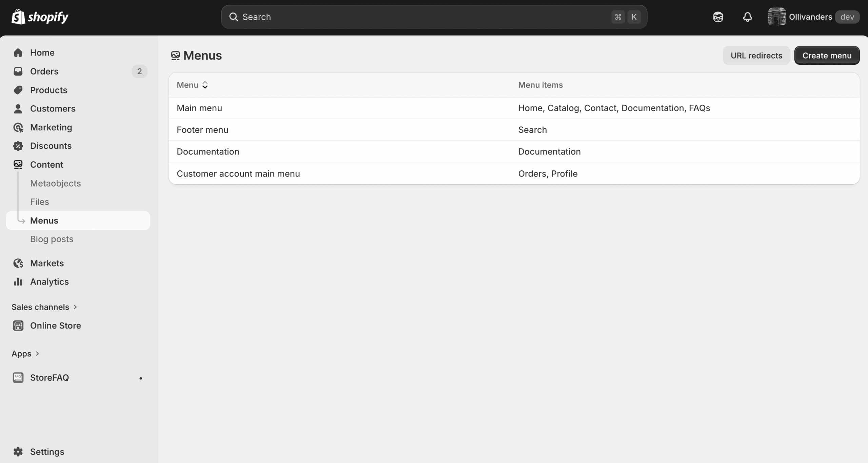Click the 'Orders, Profile' menu items cell
Screen dimensions: 868x463
click(548, 174)
